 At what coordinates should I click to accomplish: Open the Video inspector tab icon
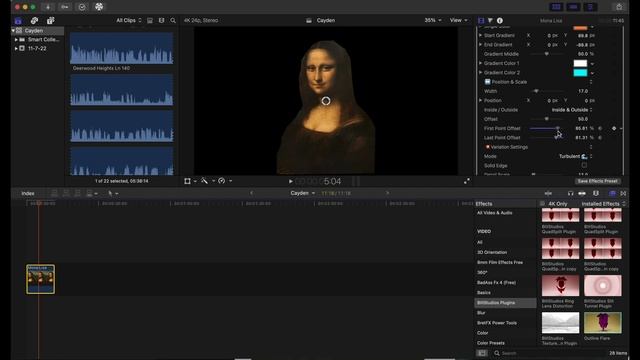click(x=481, y=20)
